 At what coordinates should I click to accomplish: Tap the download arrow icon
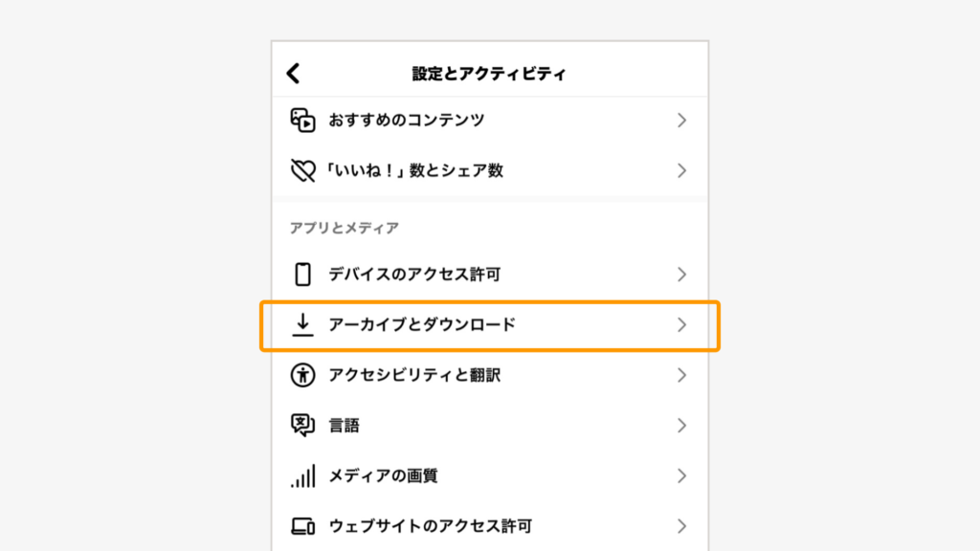[302, 325]
